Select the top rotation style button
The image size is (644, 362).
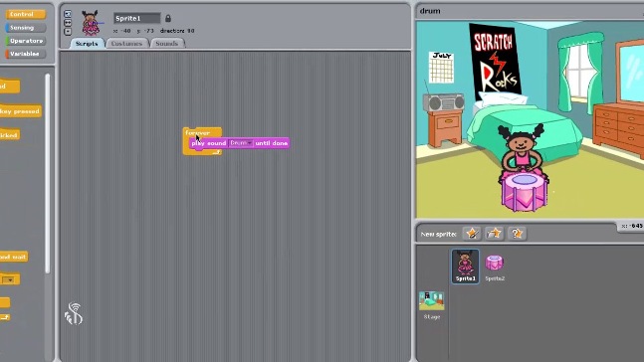click(x=68, y=14)
